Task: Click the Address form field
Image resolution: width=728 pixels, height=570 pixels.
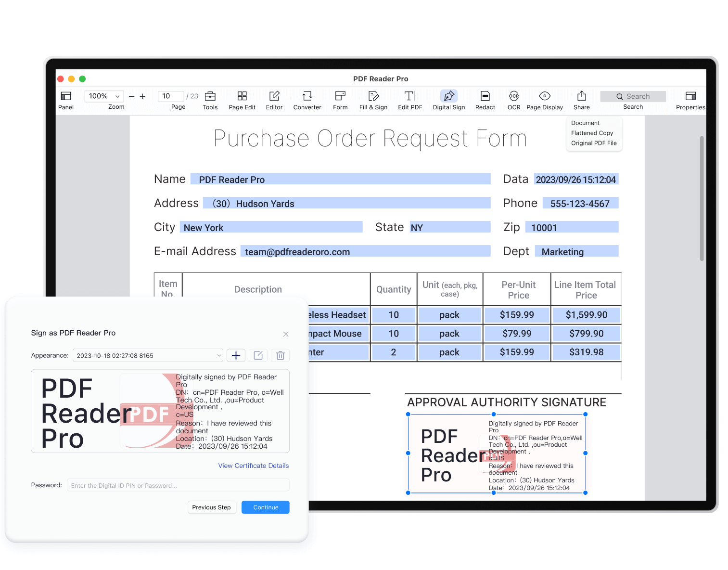Action: click(x=347, y=203)
